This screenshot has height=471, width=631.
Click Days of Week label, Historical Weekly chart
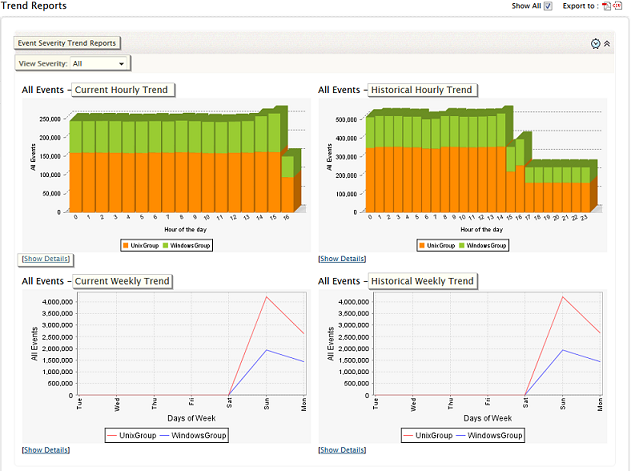pos(488,418)
